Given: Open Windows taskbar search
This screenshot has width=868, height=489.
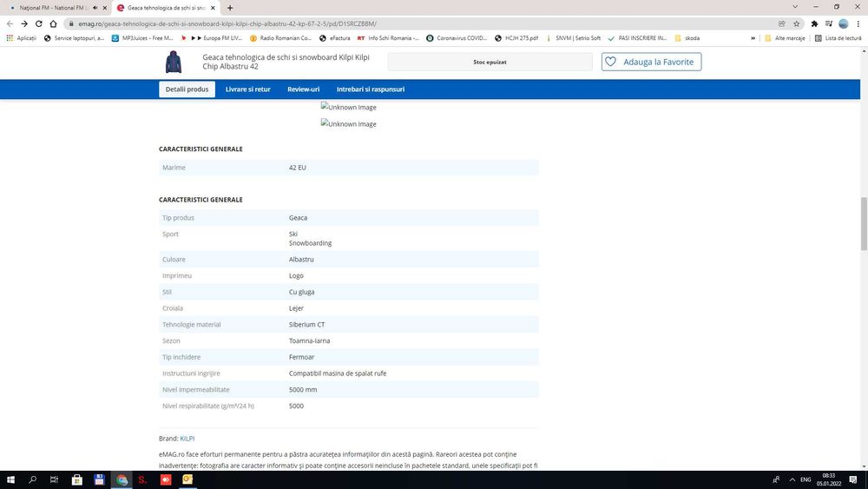Looking at the screenshot, I should coord(32,479).
